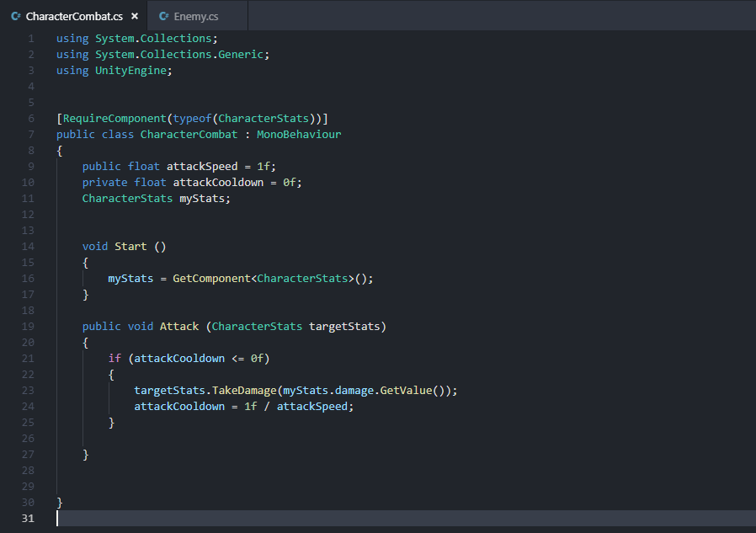Close the CharacterCombat.cs tab
Viewport: 756px width, 533px height.
coord(135,16)
